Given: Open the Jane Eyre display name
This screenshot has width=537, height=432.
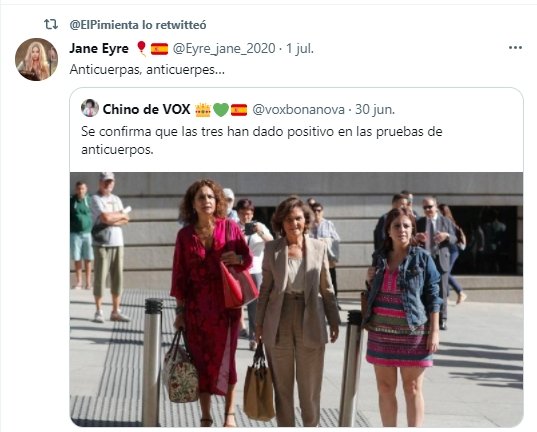Looking at the screenshot, I should (x=99, y=48).
